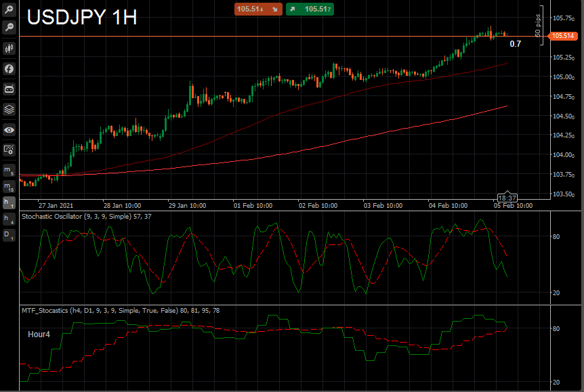Click the 18:37 countdown marker on time axis

pyautogui.click(x=507, y=198)
